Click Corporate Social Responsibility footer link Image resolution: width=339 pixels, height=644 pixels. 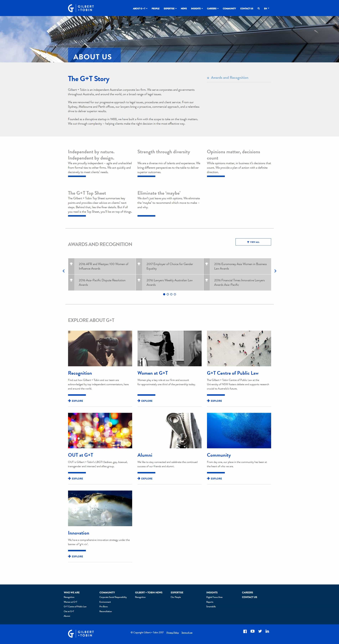[113, 597]
